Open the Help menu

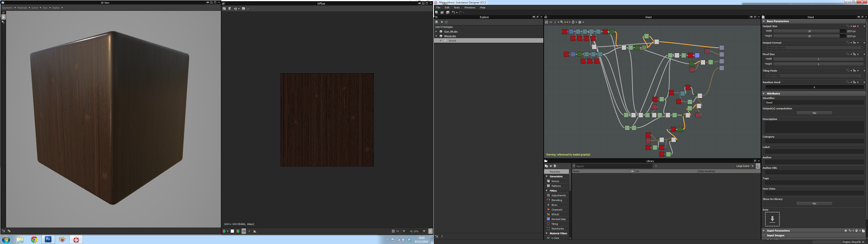[x=482, y=8]
